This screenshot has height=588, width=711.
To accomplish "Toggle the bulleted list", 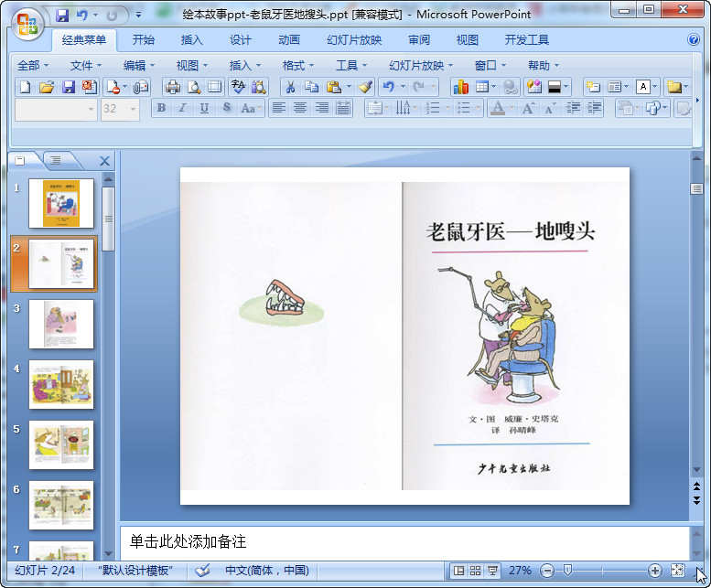I will pyautogui.click(x=463, y=108).
